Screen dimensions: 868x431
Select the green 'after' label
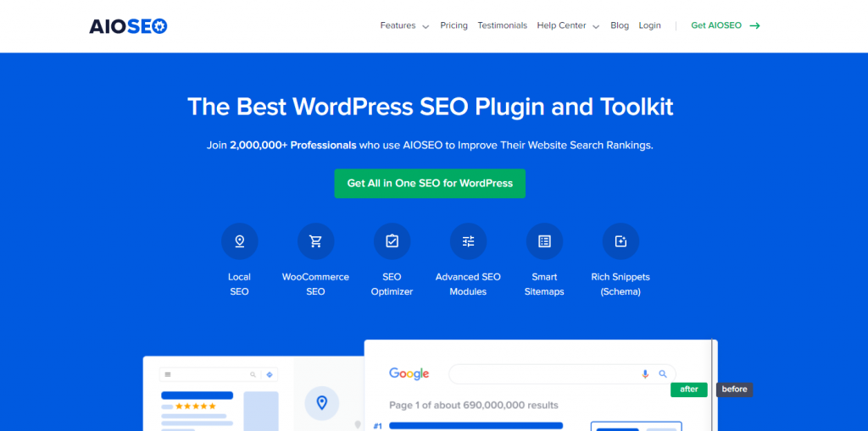[688, 390]
